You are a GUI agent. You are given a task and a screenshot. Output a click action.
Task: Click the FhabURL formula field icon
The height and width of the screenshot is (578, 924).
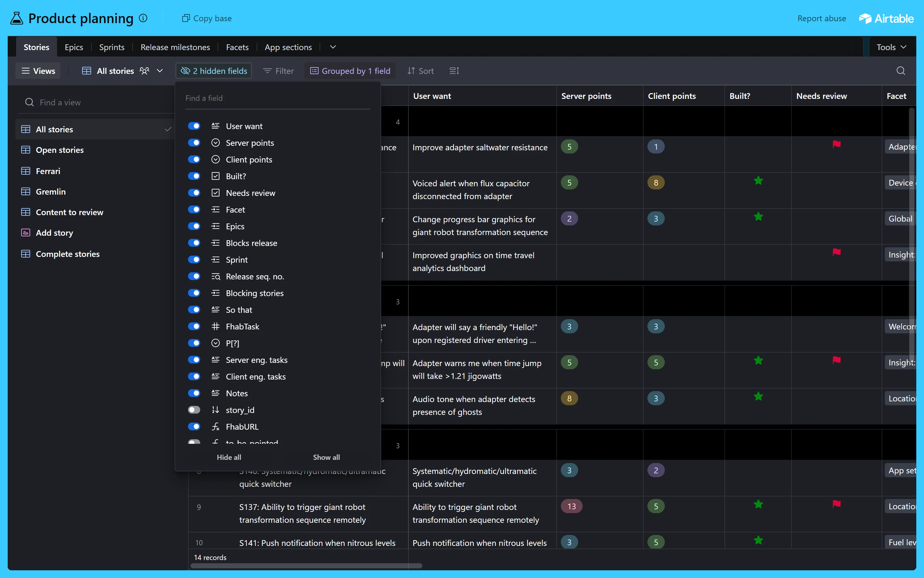point(216,427)
